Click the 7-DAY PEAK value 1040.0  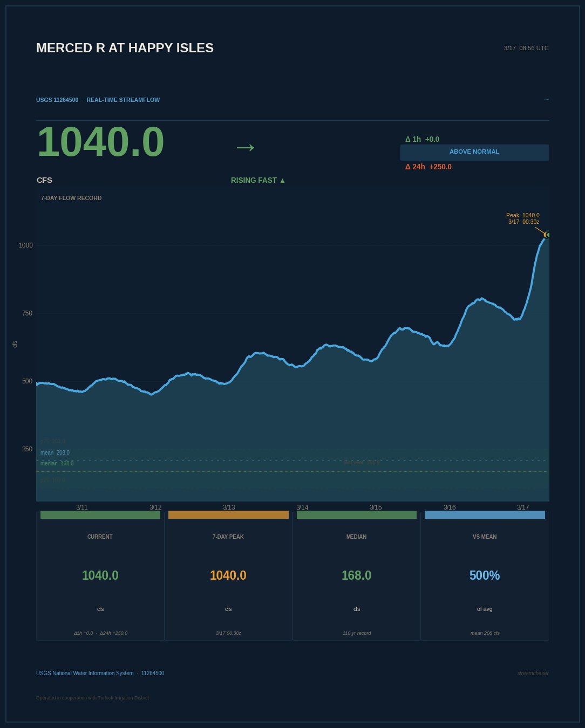click(228, 575)
